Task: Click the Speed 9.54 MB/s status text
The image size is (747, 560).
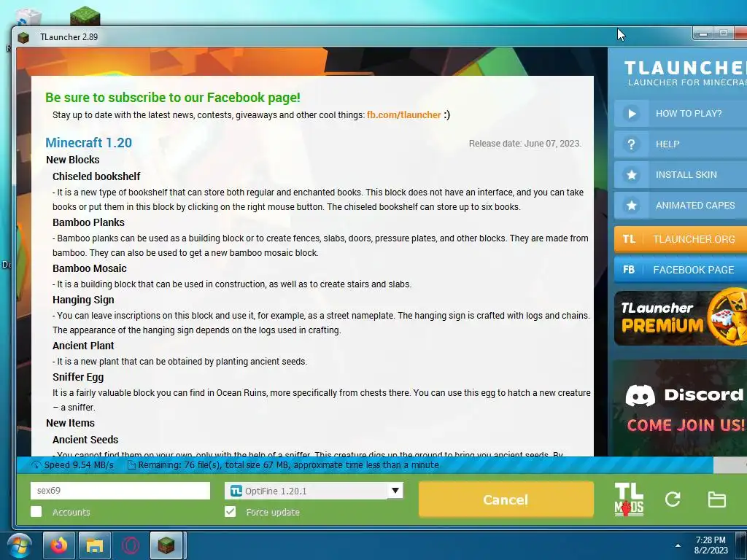Action: pos(79,464)
